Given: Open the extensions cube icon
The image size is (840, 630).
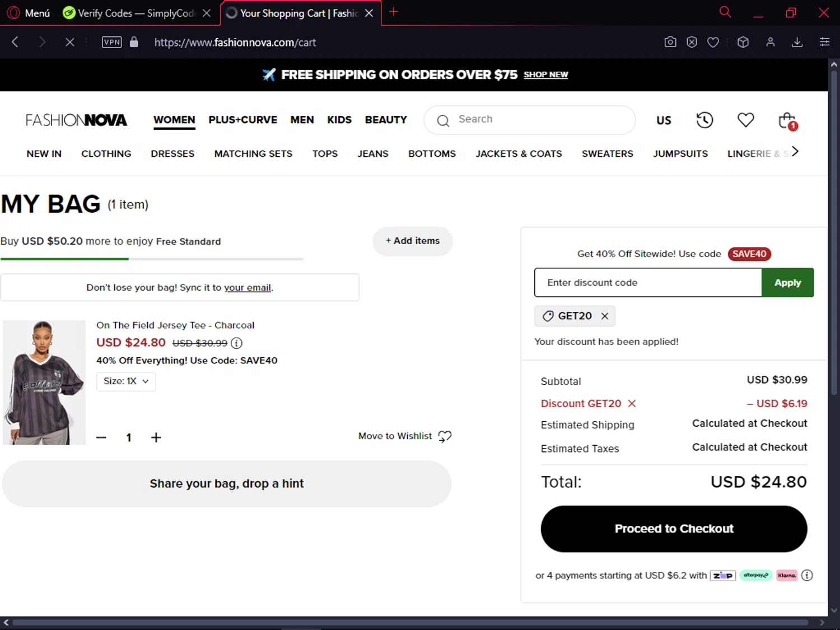Looking at the screenshot, I should (x=743, y=42).
